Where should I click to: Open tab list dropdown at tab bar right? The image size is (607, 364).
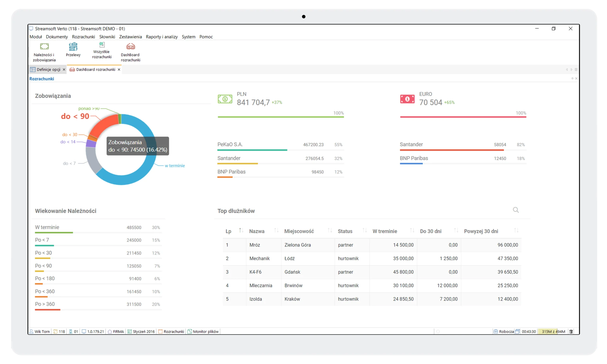point(576,70)
